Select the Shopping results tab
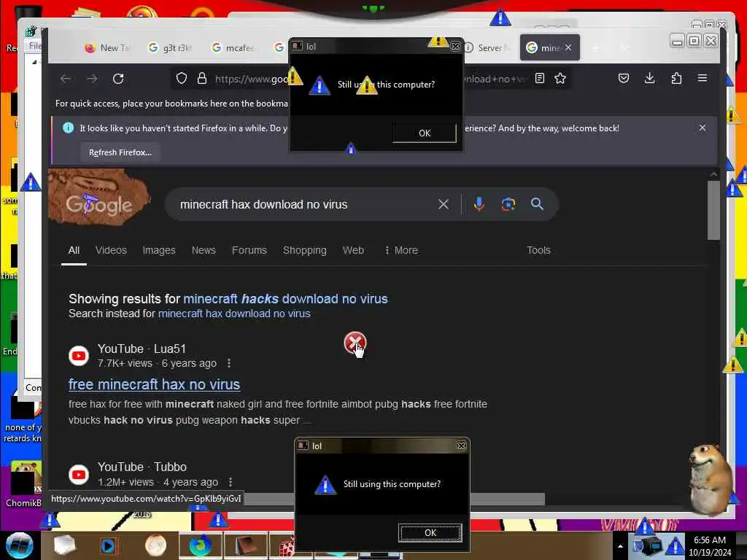This screenshot has height=560, width=747. [x=305, y=251]
